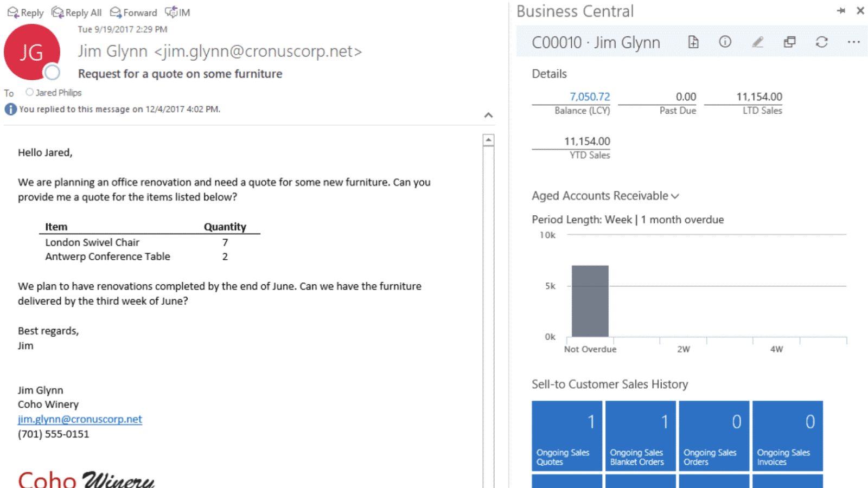Open the more options ellipsis menu

click(853, 42)
